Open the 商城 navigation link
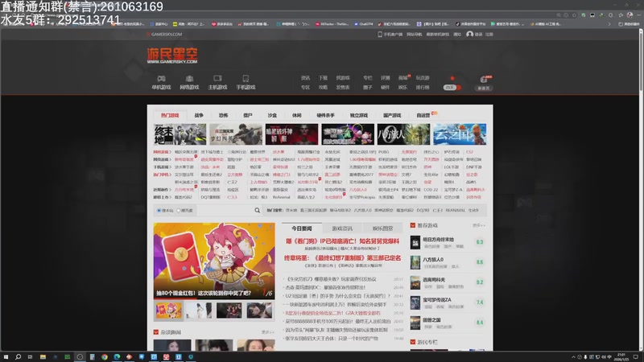Viewport: 644px width, 362px height. (x=402, y=78)
